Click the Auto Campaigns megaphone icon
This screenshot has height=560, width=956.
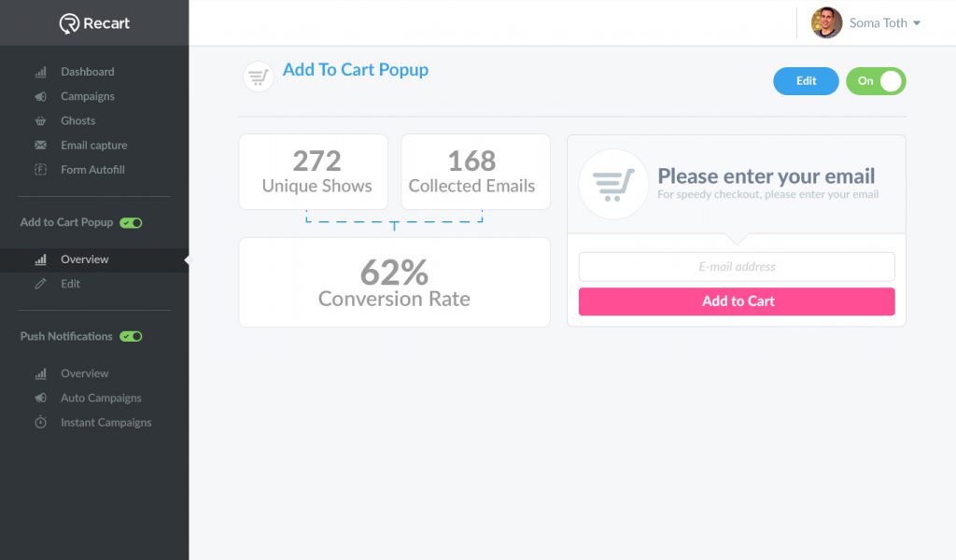[x=41, y=398]
